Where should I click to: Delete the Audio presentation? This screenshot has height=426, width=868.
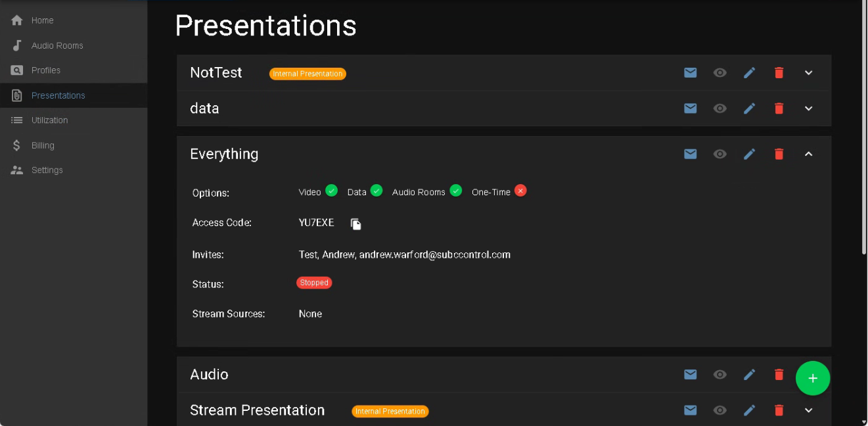click(x=779, y=375)
